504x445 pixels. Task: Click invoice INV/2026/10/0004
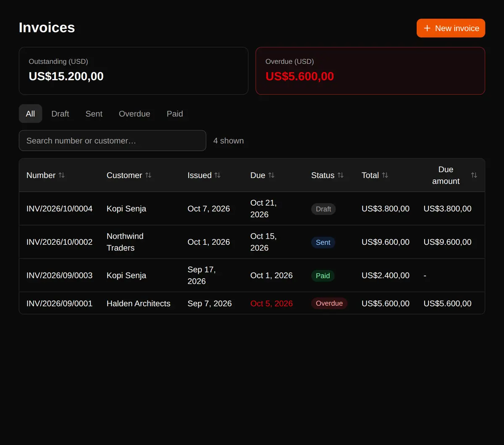59,209
